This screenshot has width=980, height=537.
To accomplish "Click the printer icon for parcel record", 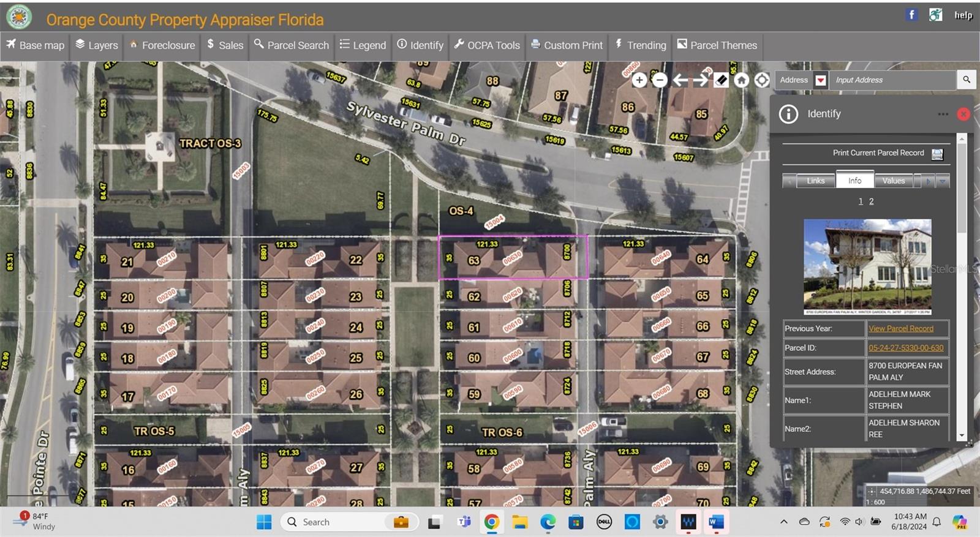I will [937, 154].
